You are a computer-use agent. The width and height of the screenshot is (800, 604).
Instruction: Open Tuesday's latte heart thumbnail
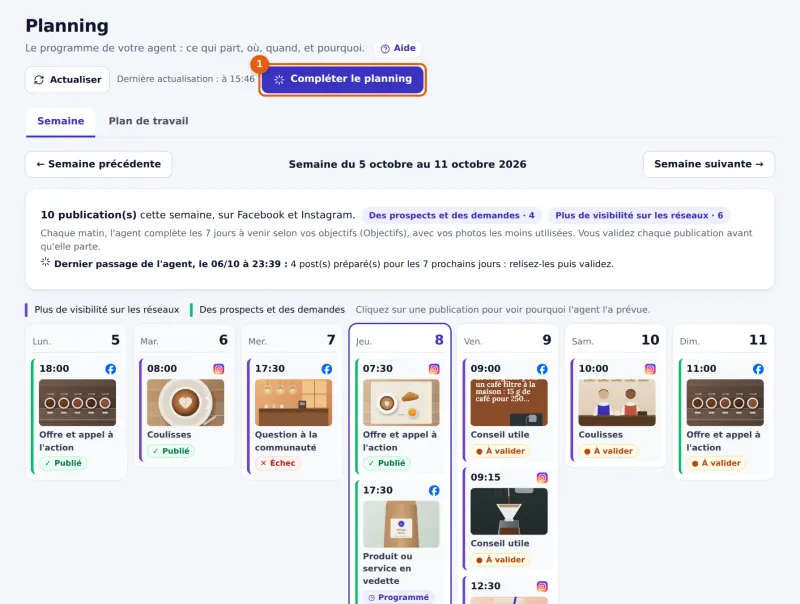point(185,402)
